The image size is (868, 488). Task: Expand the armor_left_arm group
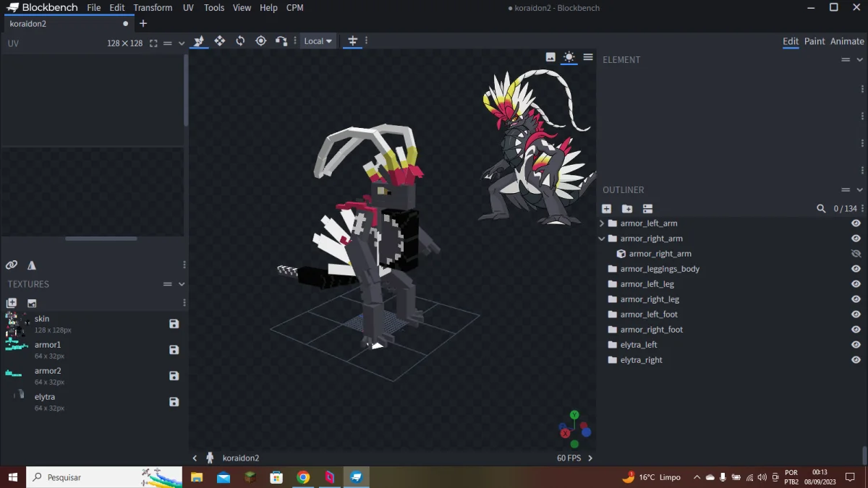(602, 223)
